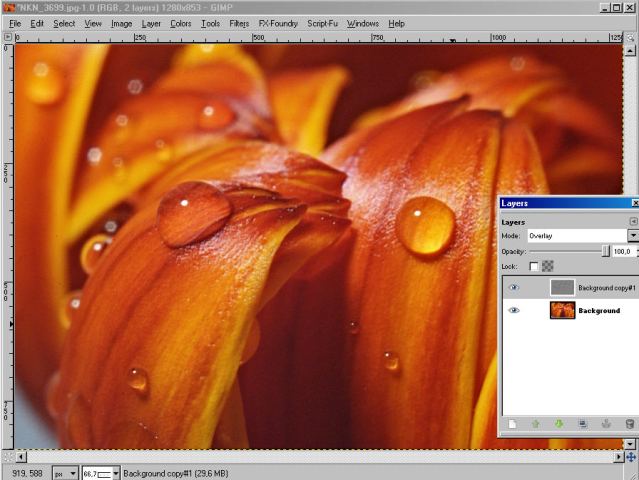Screen dimensions: 639x480
Task: Adjust the layer Opacity slider handle
Action: click(x=606, y=251)
